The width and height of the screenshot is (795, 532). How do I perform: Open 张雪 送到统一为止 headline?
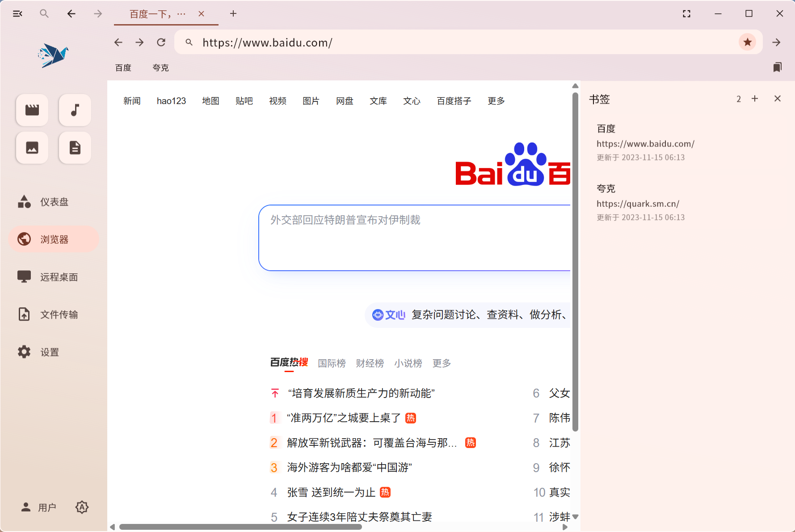click(331, 492)
